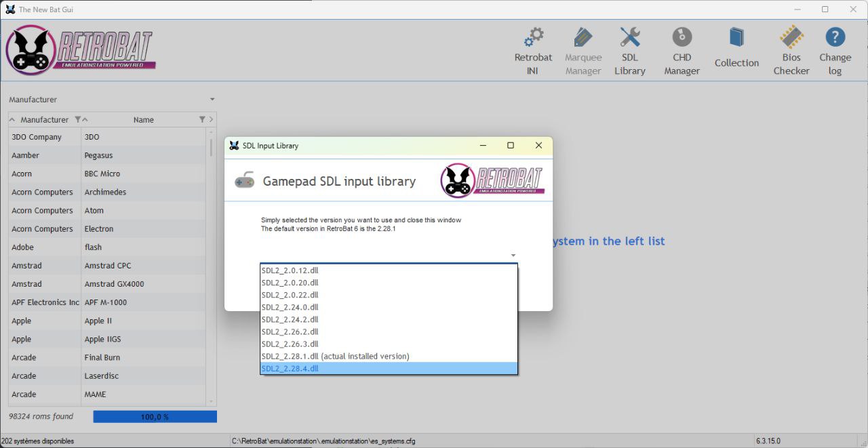This screenshot has height=448, width=868.
Task: Click the RetroBat logo inside SDL dialog
Action: click(x=492, y=180)
